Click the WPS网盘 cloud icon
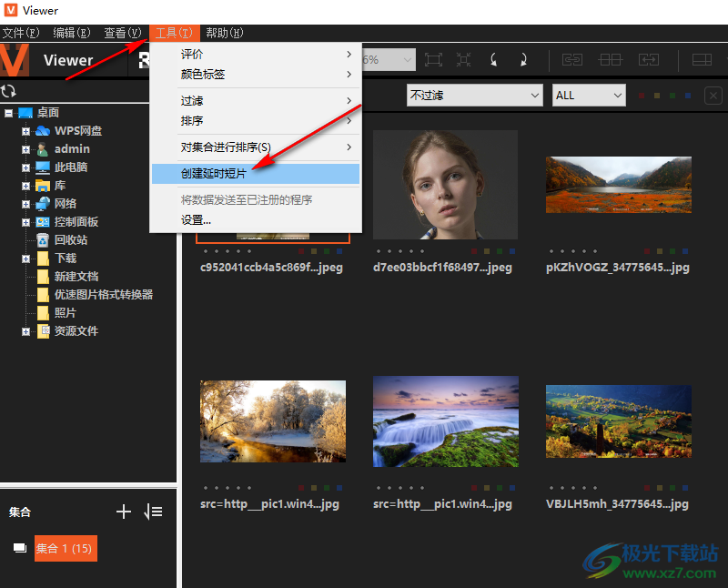Viewport: 728px width, 588px height. click(x=43, y=131)
